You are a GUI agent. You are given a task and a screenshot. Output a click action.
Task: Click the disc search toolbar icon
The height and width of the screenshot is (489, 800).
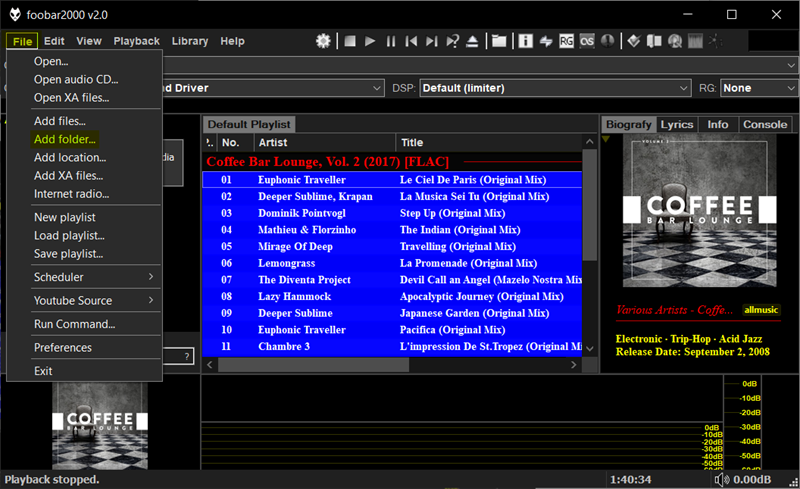[x=675, y=41]
